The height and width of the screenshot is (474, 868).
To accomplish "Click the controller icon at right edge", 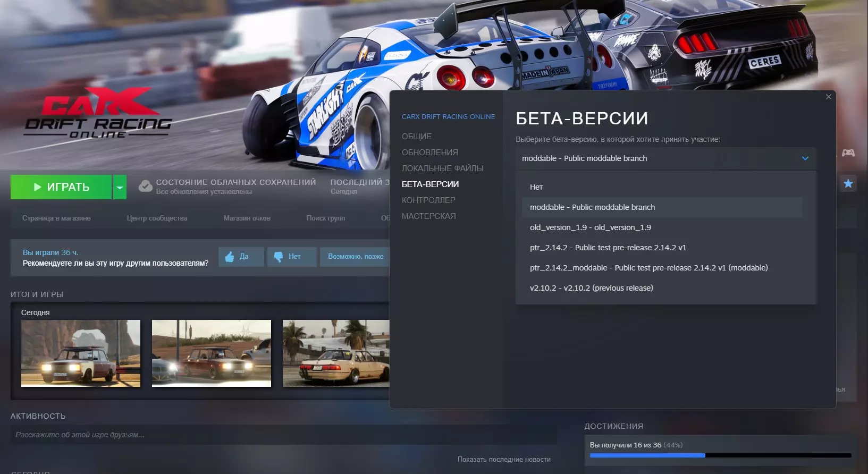I will (x=848, y=153).
